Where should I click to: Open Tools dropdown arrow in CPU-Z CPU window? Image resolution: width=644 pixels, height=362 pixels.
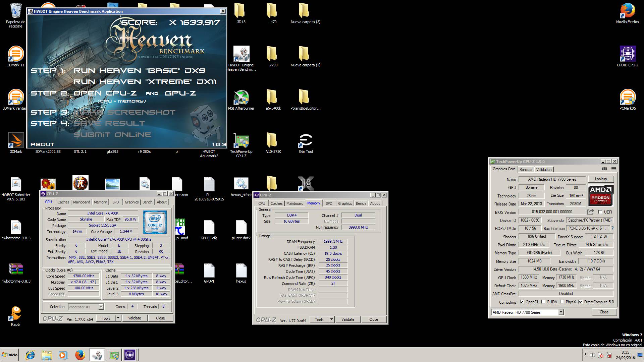[118, 318]
